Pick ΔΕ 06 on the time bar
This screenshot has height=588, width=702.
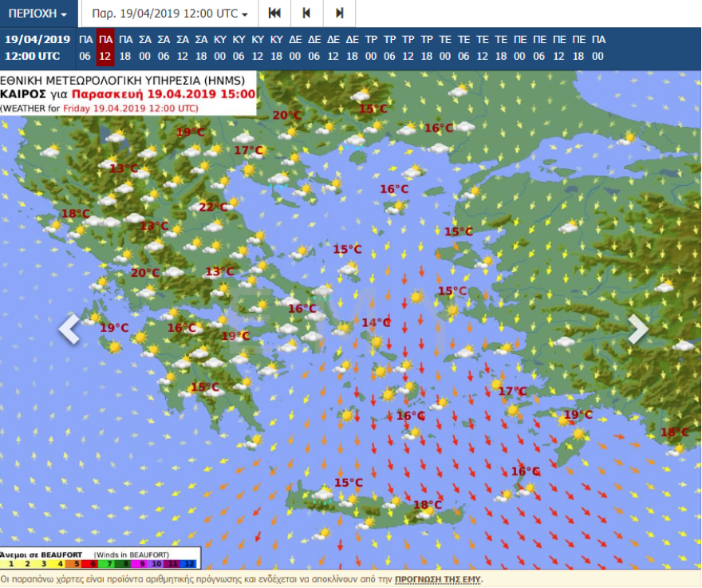tap(314, 48)
